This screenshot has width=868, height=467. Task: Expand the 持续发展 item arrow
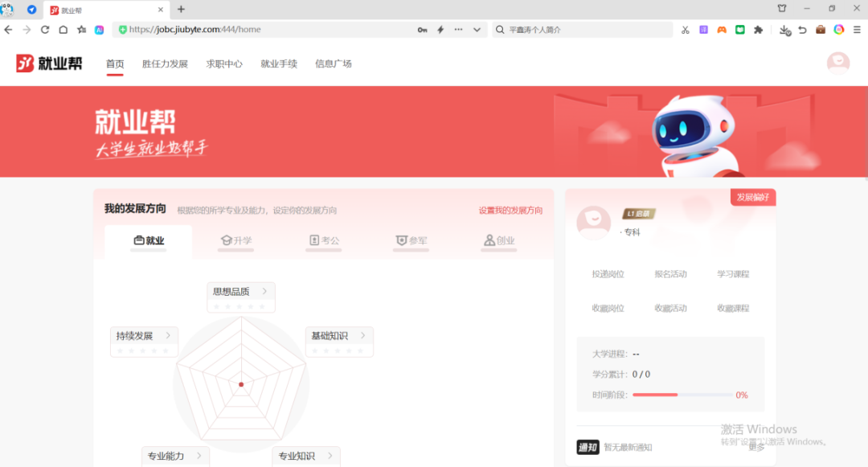[168, 336]
